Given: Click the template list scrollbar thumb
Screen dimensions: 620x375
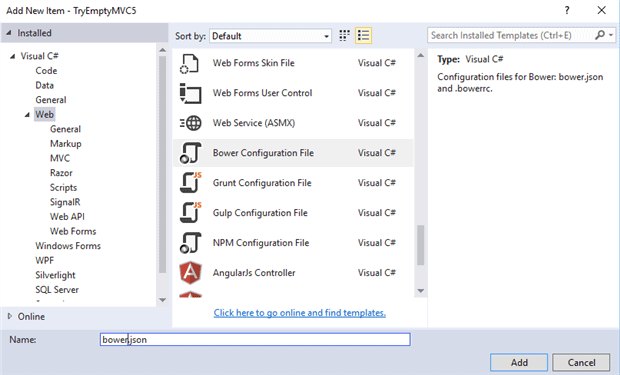Looking at the screenshot, I should pyautogui.click(x=420, y=245).
